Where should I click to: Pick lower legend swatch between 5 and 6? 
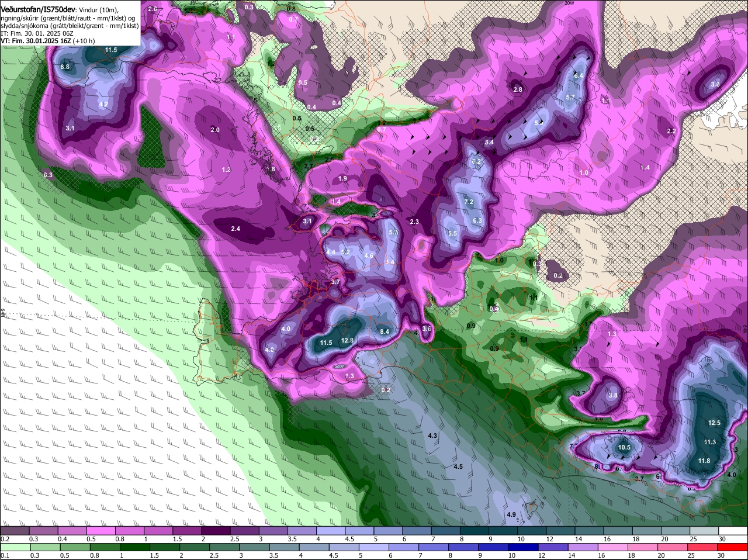tap(374, 547)
